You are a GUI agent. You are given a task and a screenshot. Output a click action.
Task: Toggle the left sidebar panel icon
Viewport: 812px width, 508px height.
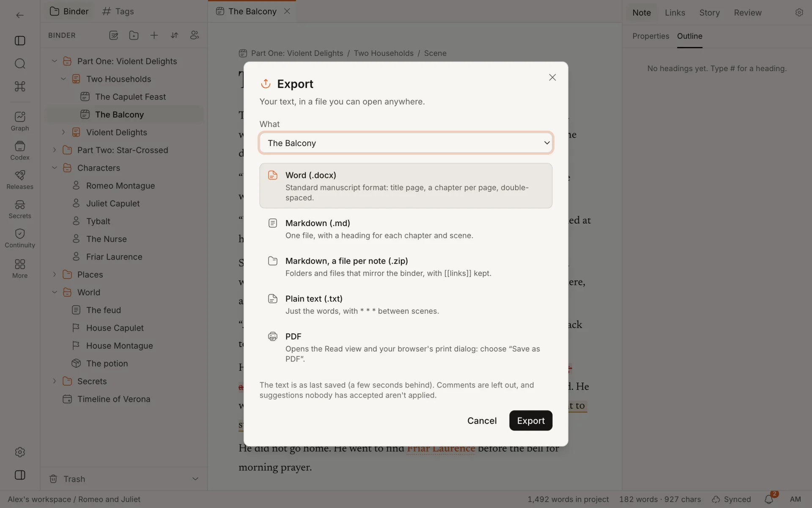point(20,41)
